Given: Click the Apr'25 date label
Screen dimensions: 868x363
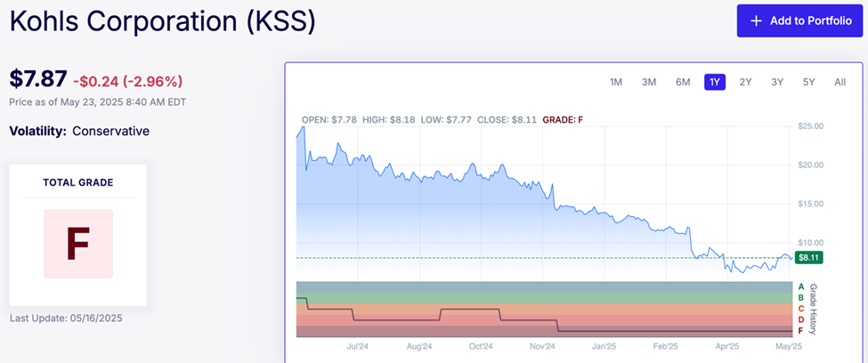Looking at the screenshot, I should tap(727, 346).
